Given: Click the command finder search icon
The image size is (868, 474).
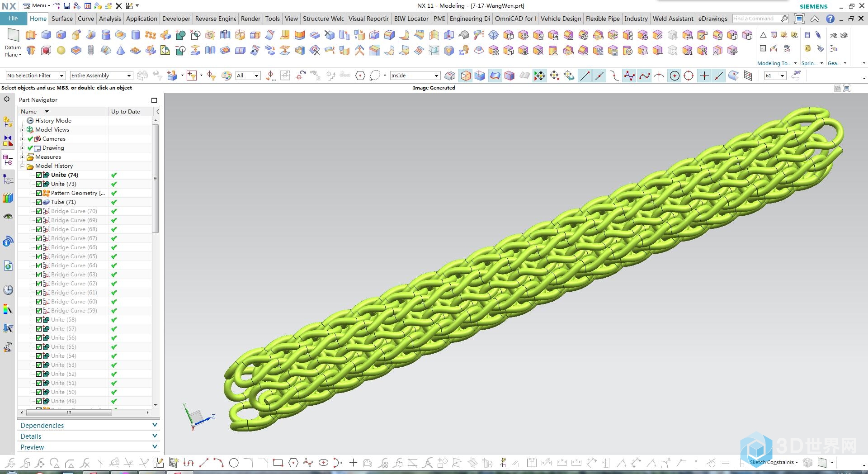Looking at the screenshot, I should 784,19.
